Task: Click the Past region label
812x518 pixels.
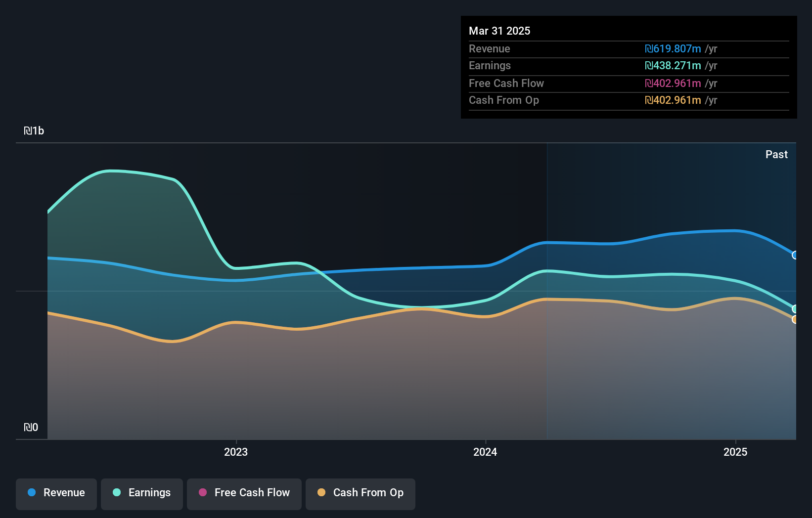Action: tap(776, 155)
